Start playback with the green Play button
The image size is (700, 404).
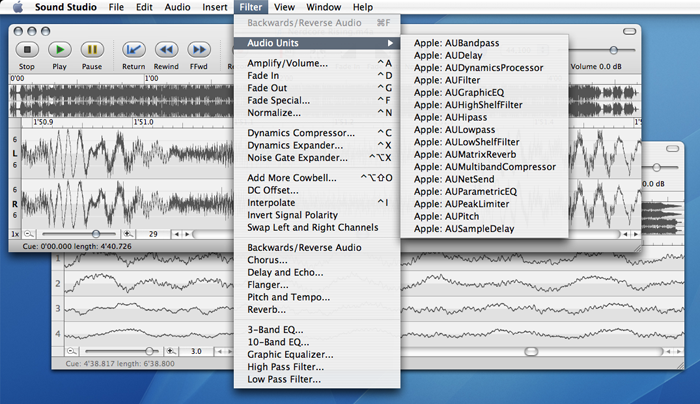[59, 50]
